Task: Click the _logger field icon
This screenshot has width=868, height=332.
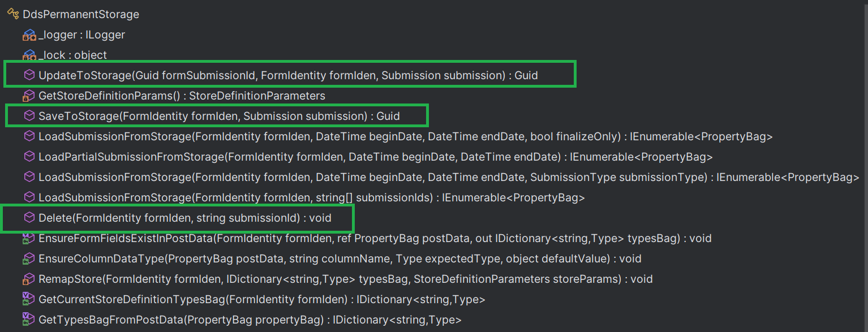Action: pyautogui.click(x=29, y=35)
